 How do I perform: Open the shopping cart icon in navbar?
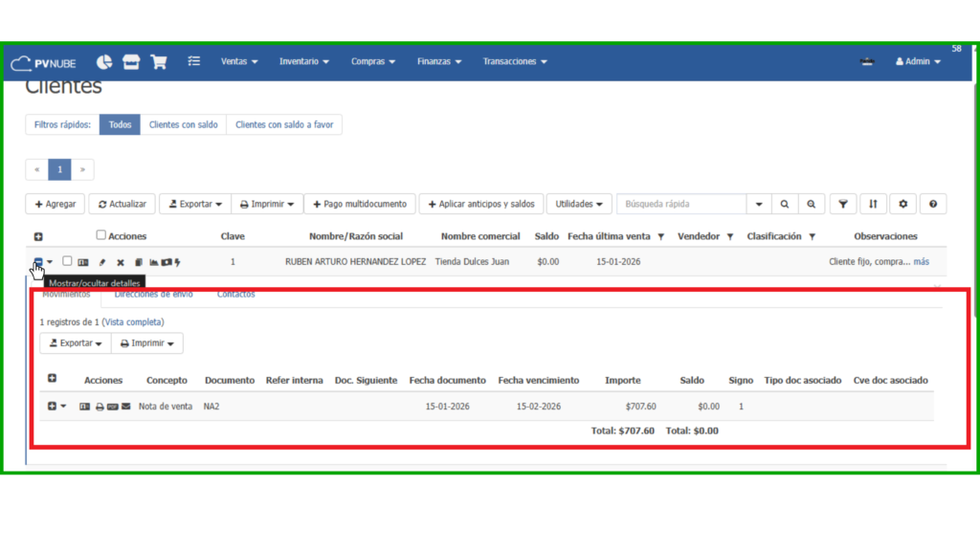coord(159,61)
